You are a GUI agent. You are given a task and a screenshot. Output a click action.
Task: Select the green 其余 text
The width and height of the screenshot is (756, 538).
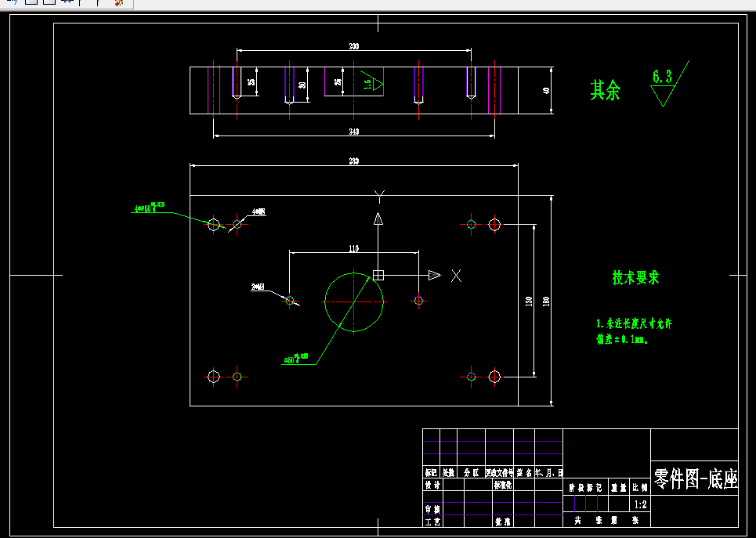tap(606, 90)
